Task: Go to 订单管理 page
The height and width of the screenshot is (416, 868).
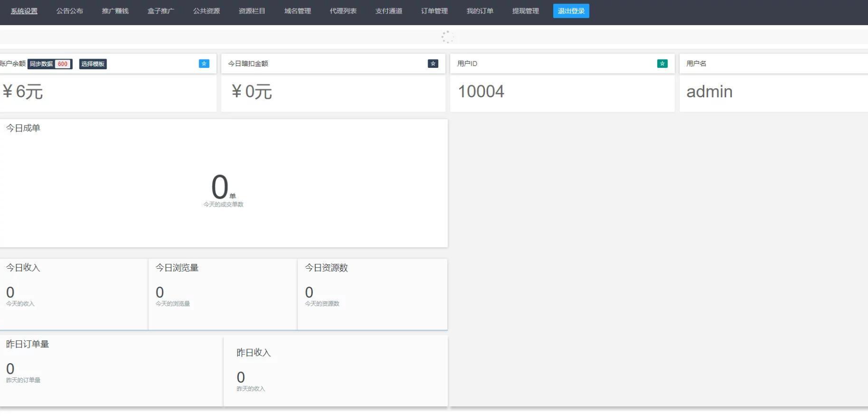Action: pos(434,11)
